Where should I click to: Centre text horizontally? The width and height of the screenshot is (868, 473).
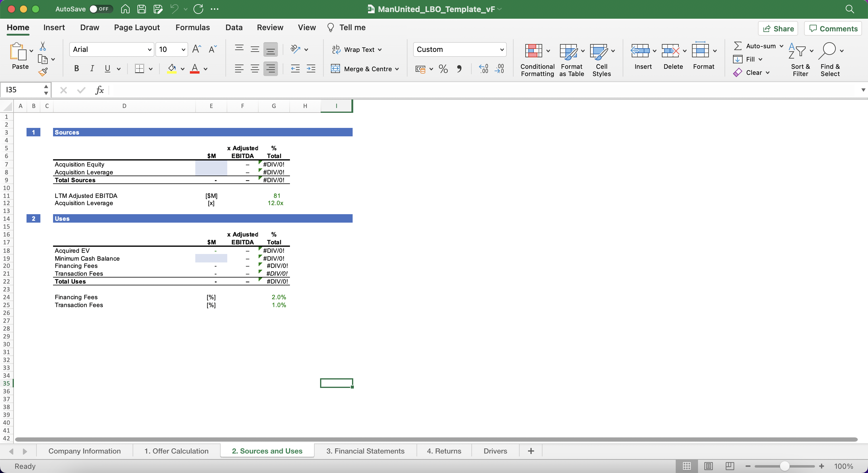click(x=255, y=69)
